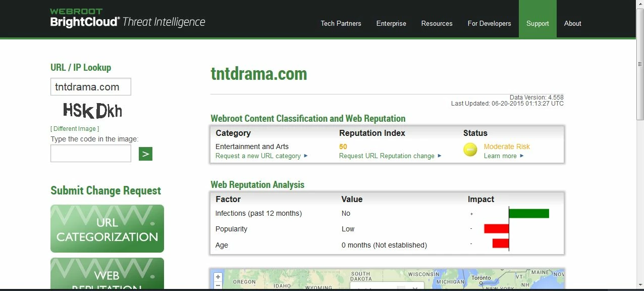The width and height of the screenshot is (644, 291).
Task: Click the Moderate Risk status text
Action: [x=507, y=147]
